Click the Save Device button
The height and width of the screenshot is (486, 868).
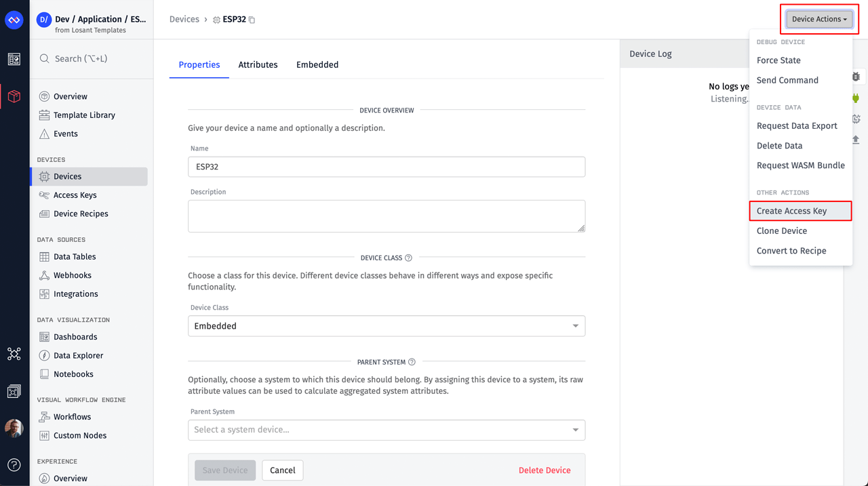(225, 470)
